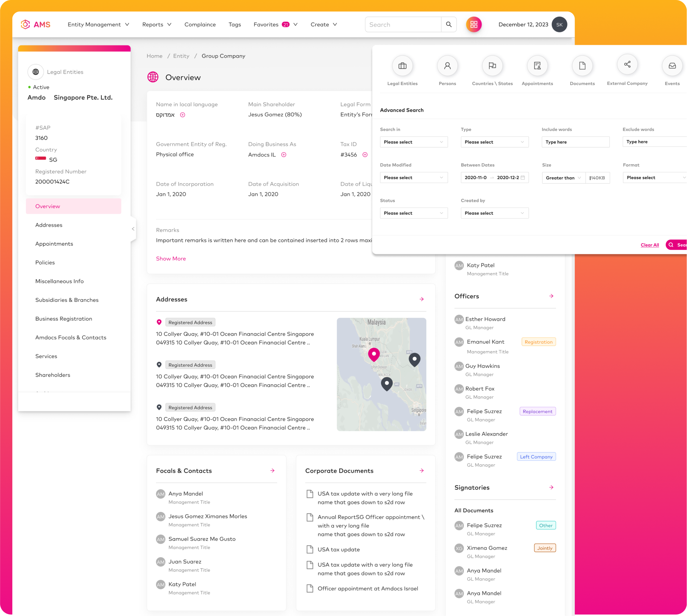Screen dimensions: 687x616
Task: Go to Home breadcrumb
Action: [155, 56]
